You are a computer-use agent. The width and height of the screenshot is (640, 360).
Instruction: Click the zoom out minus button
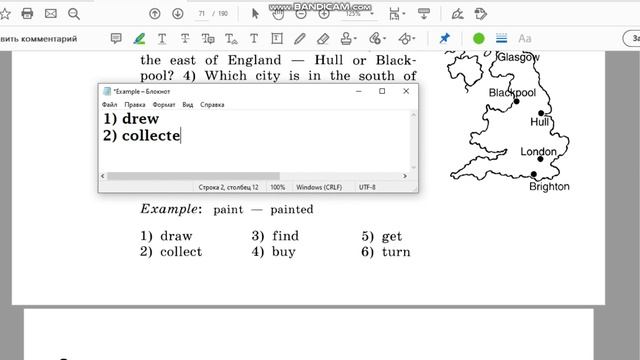click(x=301, y=14)
